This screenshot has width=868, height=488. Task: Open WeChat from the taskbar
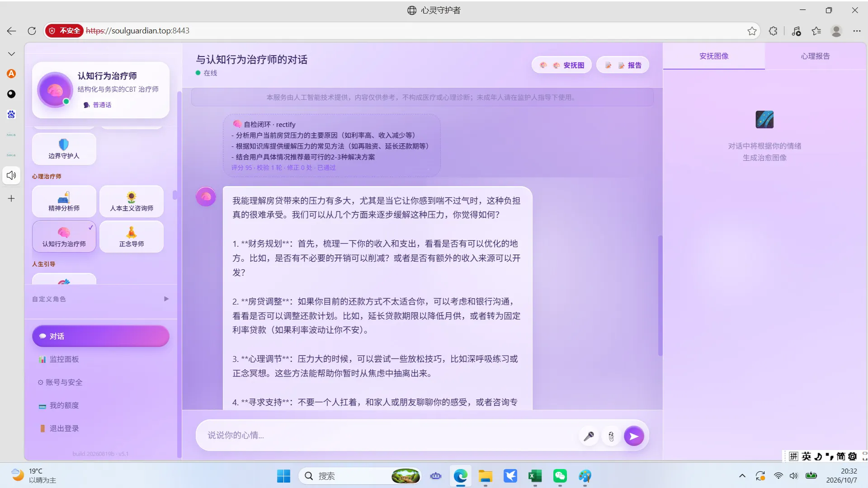click(560, 476)
